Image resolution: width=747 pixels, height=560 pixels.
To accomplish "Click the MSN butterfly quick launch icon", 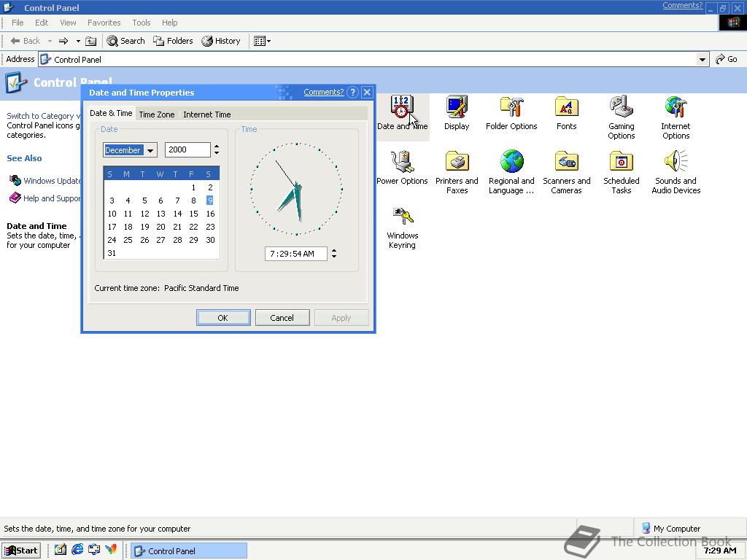I will point(111,550).
